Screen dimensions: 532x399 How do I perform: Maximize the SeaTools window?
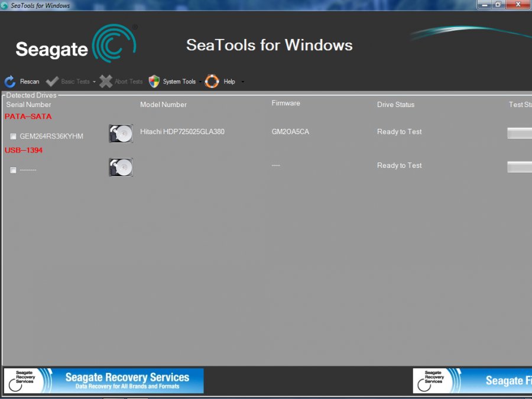click(x=498, y=5)
